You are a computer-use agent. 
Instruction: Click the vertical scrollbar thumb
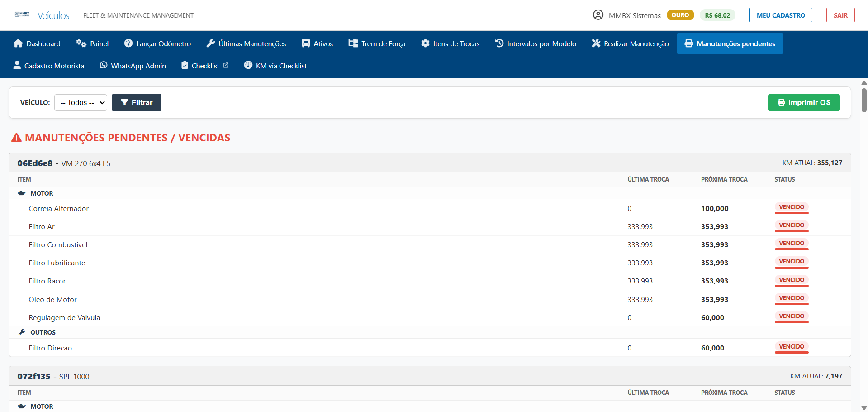pyautogui.click(x=864, y=100)
